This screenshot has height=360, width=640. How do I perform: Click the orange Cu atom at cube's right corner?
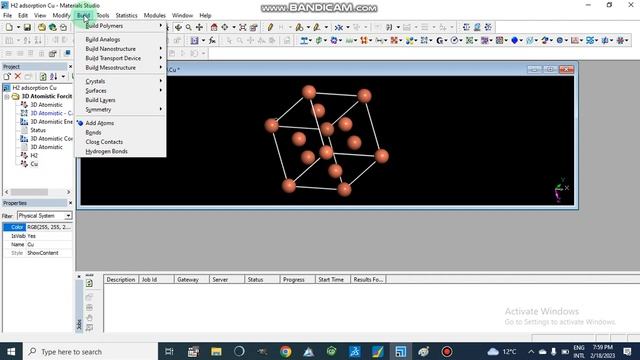tap(381, 156)
